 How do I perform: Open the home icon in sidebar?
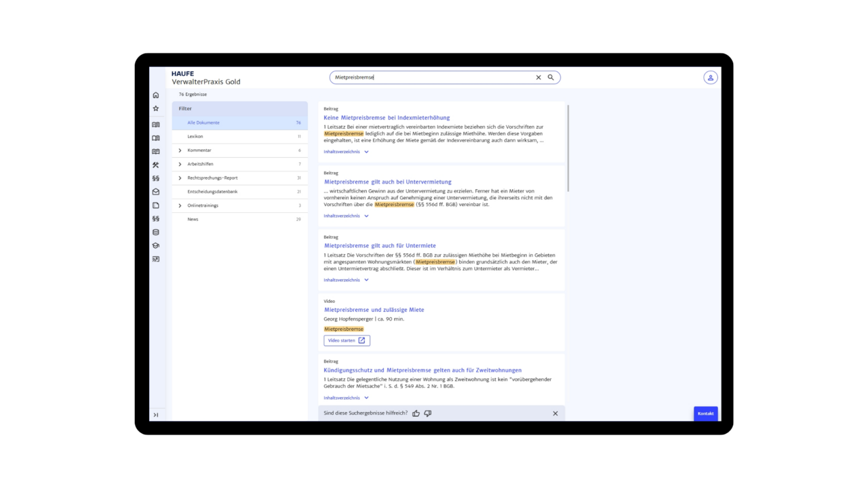[x=156, y=95]
